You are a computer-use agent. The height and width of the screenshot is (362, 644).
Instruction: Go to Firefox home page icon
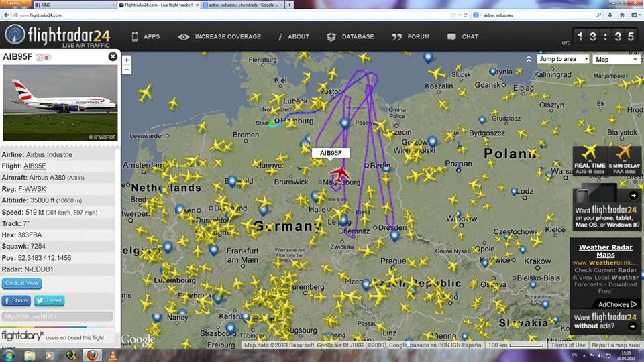point(623,15)
